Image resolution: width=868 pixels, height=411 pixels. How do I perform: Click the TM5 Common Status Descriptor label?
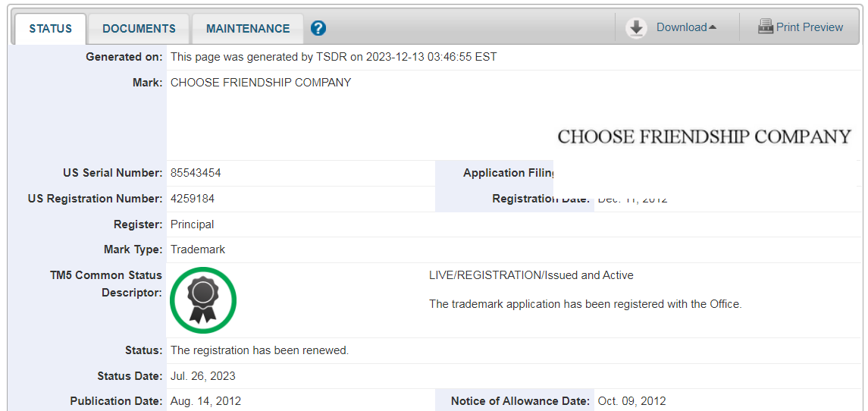tap(105, 284)
